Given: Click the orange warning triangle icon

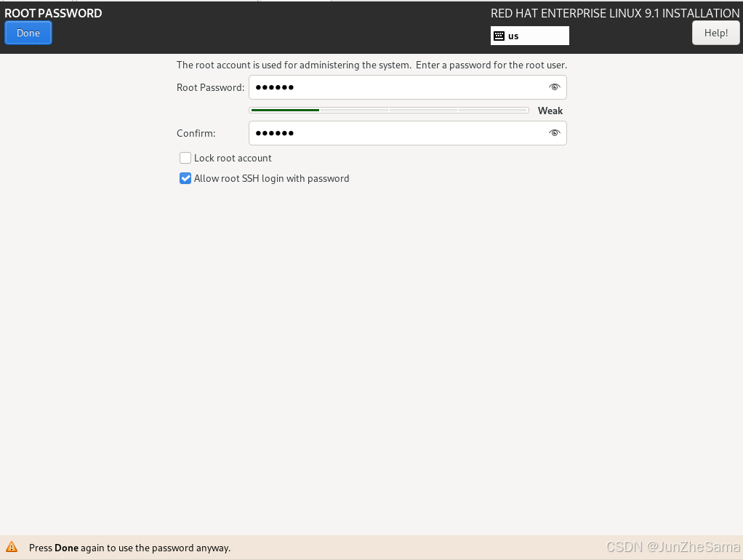Looking at the screenshot, I should (x=12, y=547).
